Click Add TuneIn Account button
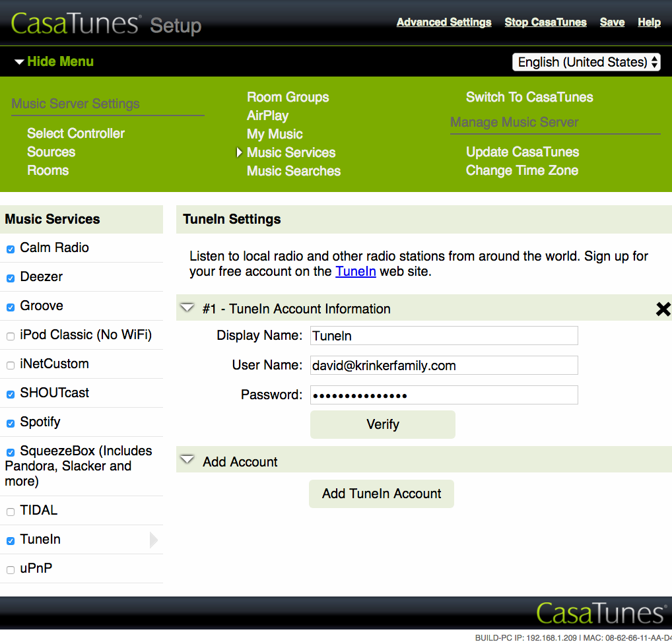This screenshot has width=672, height=644. (382, 494)
